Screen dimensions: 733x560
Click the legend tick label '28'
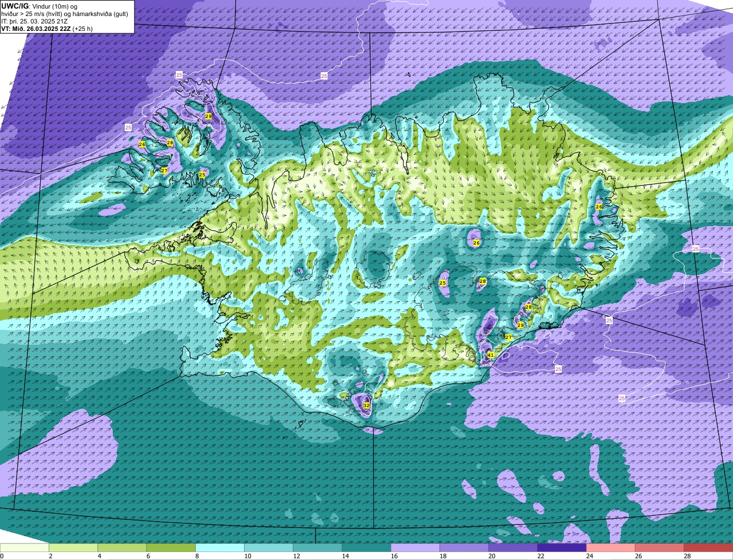coord(687,556)
